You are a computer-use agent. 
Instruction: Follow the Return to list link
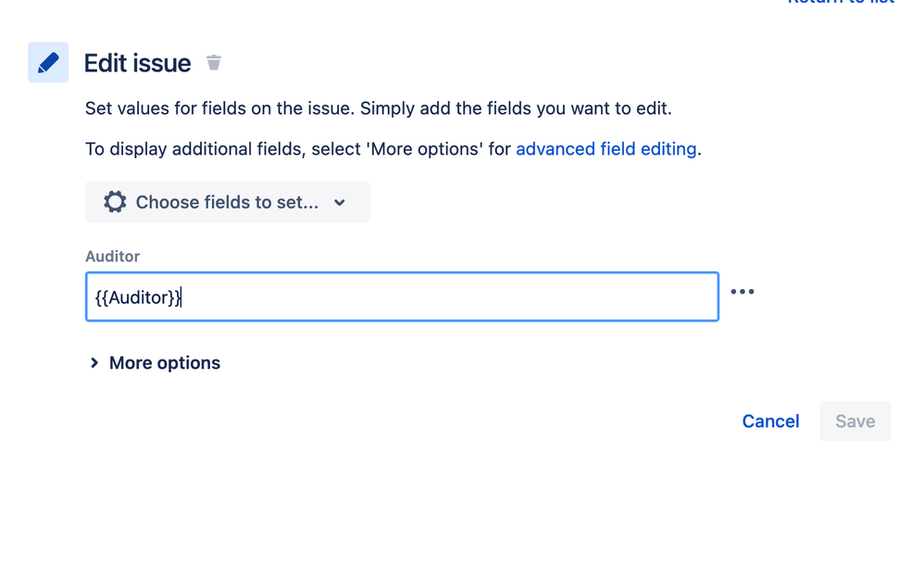click(841, 2)
